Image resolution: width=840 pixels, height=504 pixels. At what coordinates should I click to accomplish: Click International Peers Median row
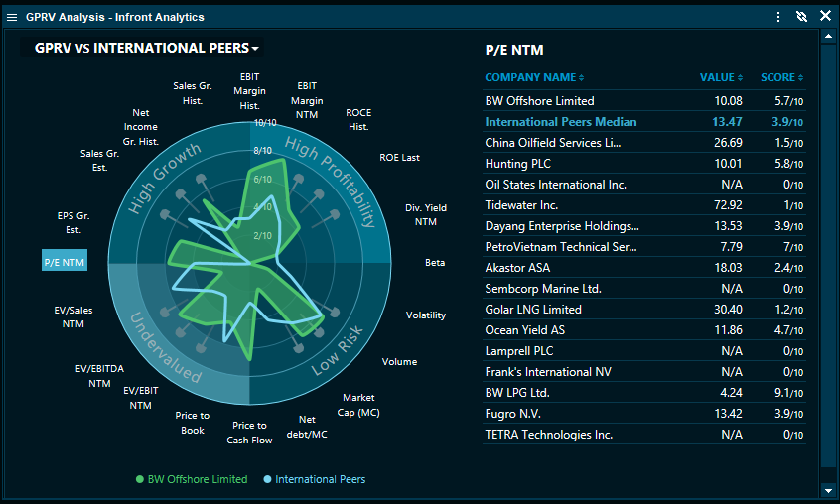pyautogui.click(x=560, y=122)
